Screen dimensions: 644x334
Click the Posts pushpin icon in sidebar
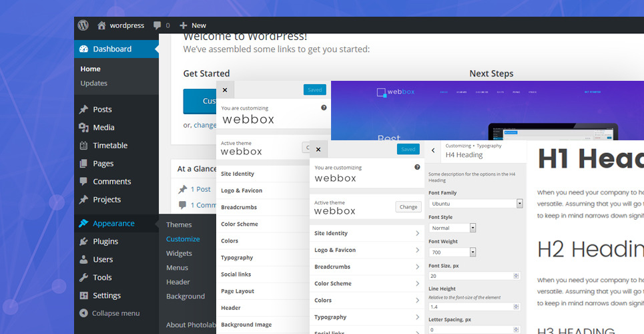click(83, 110)
